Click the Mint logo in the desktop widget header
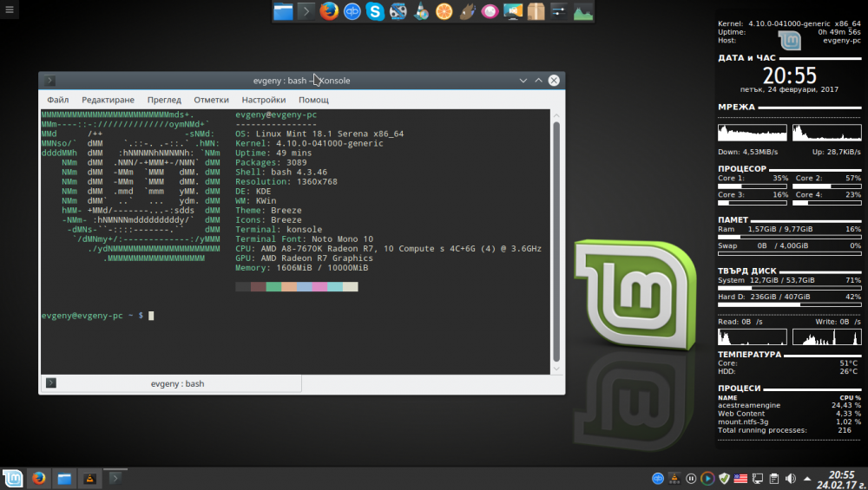 (x=789, y=41)
